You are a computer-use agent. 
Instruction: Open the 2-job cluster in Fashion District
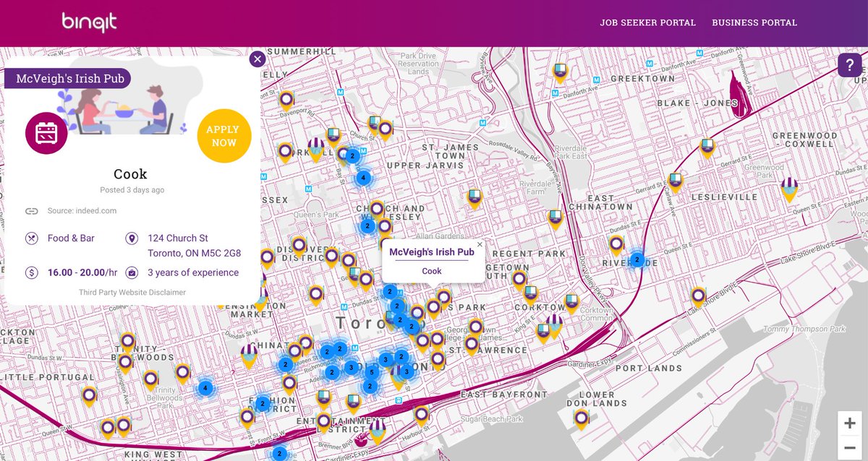click(x=263, y=403)
